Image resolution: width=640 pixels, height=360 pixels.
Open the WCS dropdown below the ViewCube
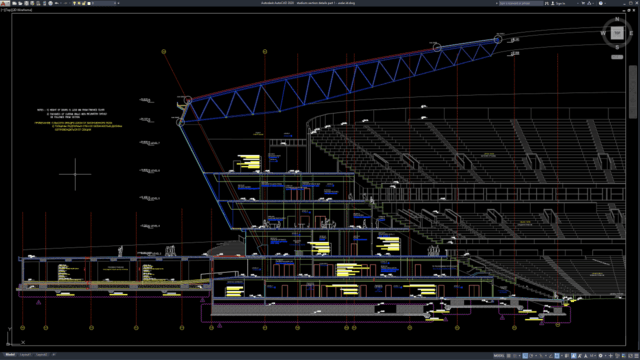617,57
